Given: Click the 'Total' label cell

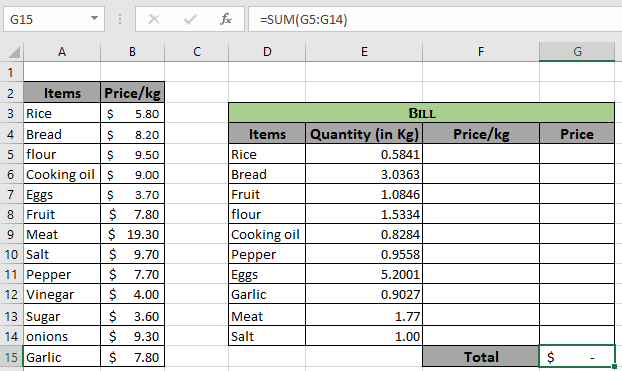Looking at the screenshot, I should [x=481, y=357].
